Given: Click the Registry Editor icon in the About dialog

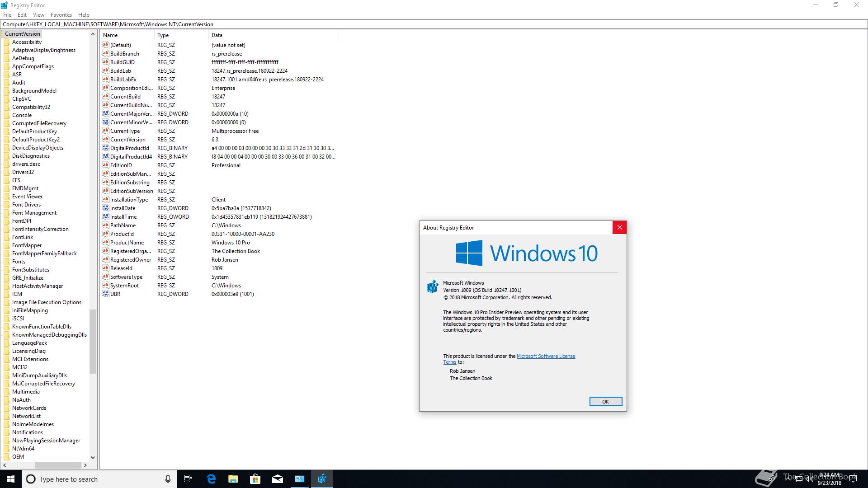Looking at the screenshot, I should (x=433, y=286).
